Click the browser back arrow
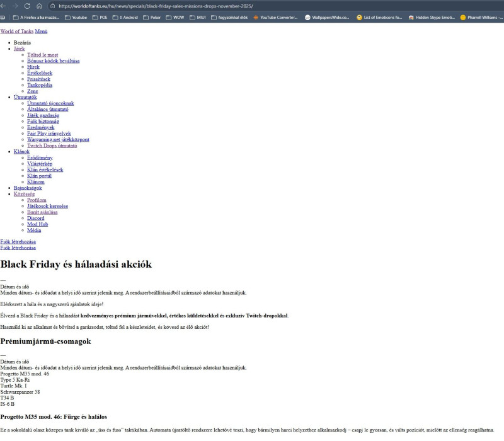This screenshot has height=441, width=504. pos(3,6)
